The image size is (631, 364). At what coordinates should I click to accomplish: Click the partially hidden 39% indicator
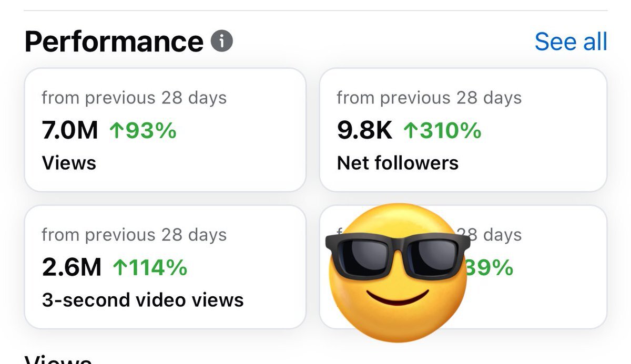coord(489,267)
